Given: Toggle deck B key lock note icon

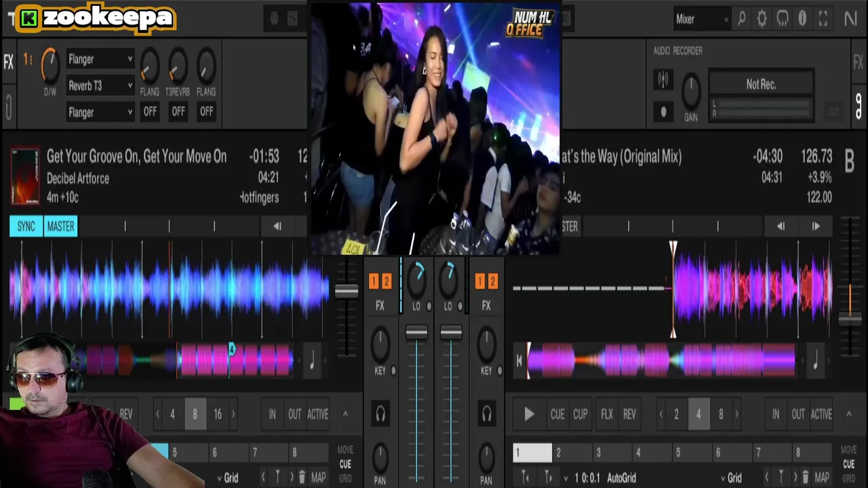Looking at the screenshot, I should tap(816, 361).
